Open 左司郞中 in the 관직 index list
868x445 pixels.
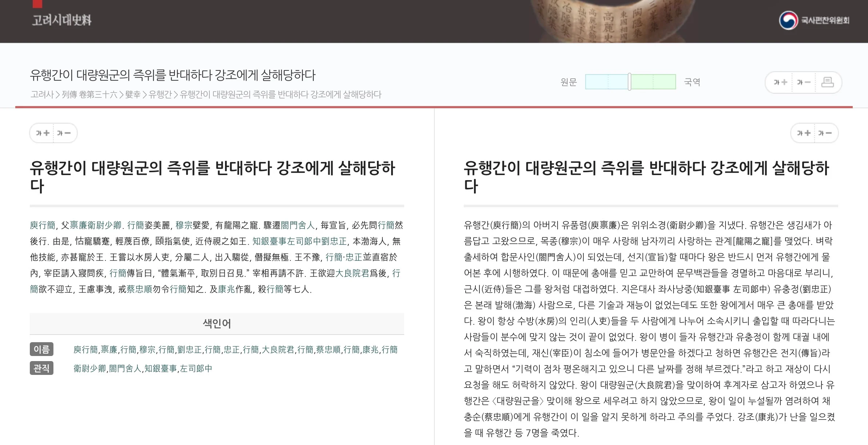[x=196, y=368]
